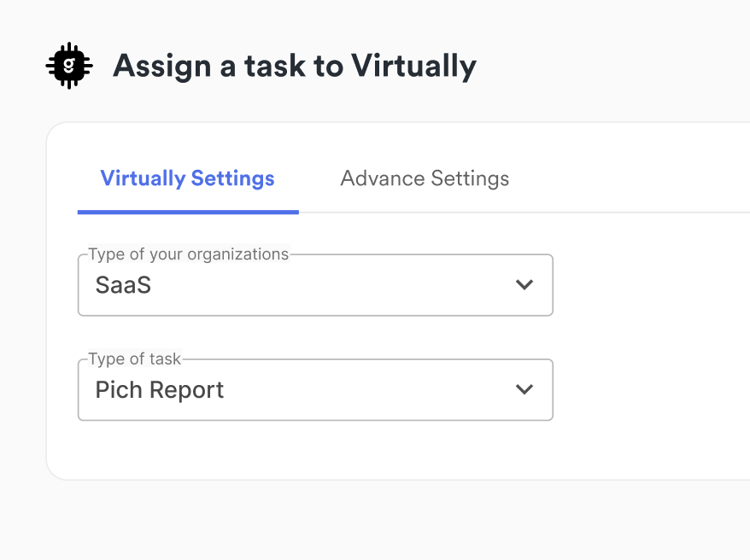Screen dimensions: 750x560
Task: Click the chevron arrow in the Pich Report field
Action: pos(524,389)
